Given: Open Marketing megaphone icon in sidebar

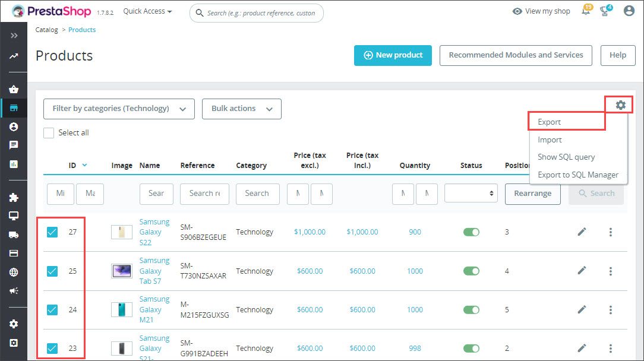Looking at the screenshot, I should (x=14, y=291).
